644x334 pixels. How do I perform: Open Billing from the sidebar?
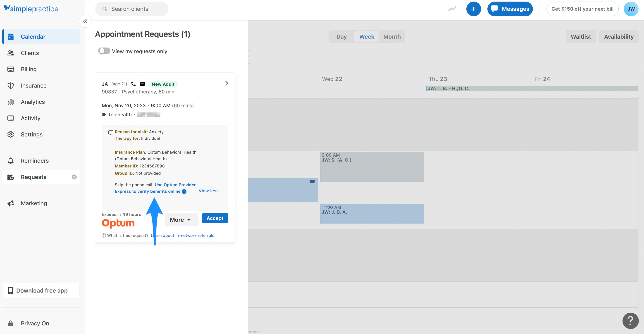(29, 69)
